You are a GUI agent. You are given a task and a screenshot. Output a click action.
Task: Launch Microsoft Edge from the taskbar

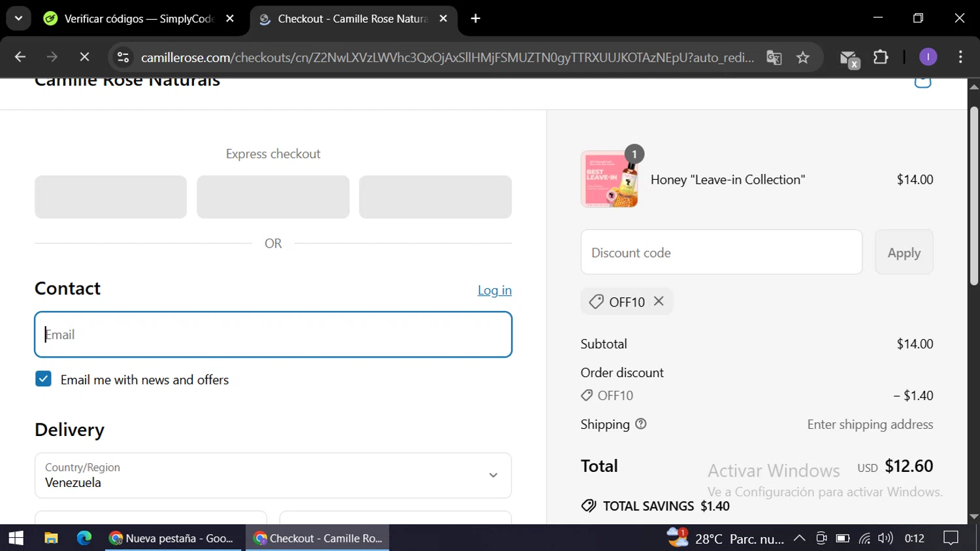[x=84, y=538]
